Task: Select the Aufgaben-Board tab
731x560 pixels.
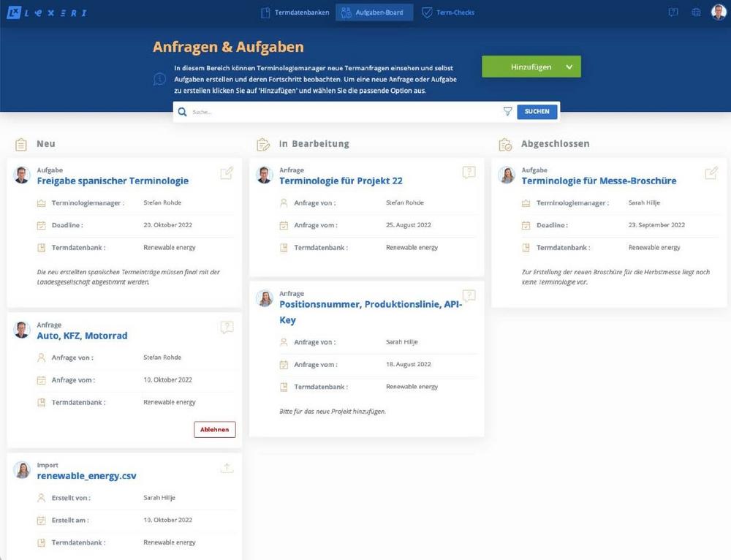Action: 374,12
